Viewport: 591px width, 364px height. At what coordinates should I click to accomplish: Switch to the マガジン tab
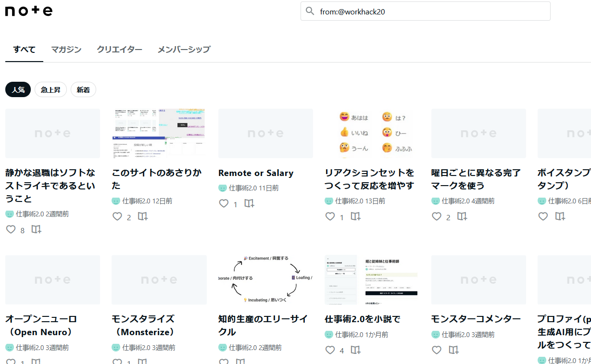(66, 50)
